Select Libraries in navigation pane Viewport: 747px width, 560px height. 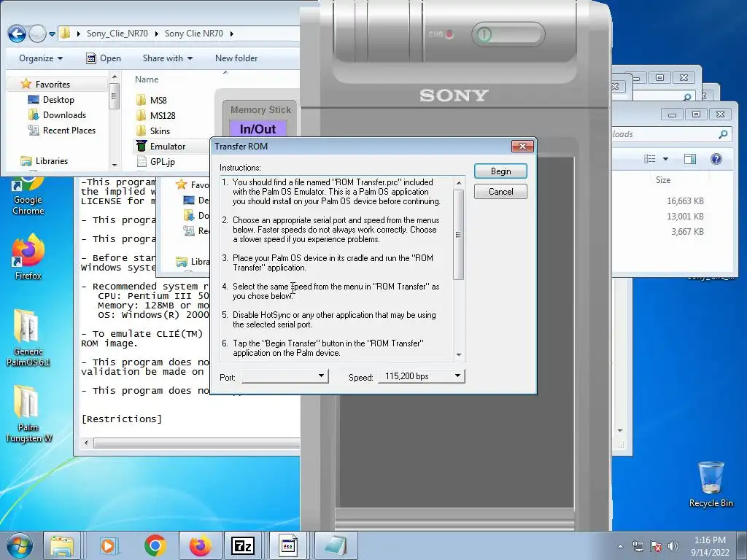click(x=52, y=161)
